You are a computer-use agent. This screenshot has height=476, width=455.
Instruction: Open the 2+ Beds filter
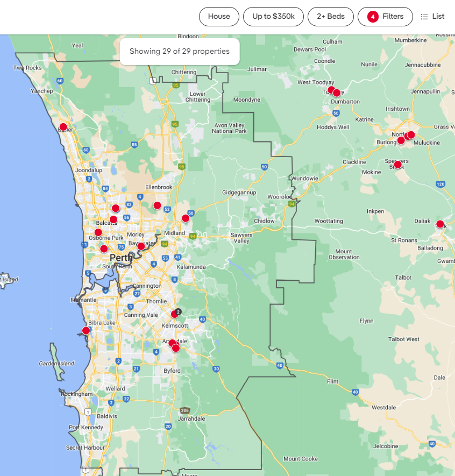point(330,17)
